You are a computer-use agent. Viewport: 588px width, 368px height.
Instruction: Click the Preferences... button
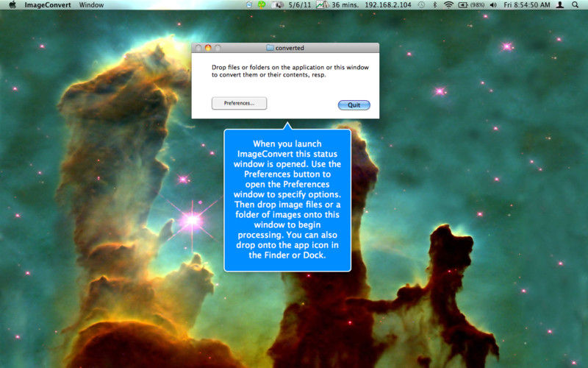[x=240, y=103]
